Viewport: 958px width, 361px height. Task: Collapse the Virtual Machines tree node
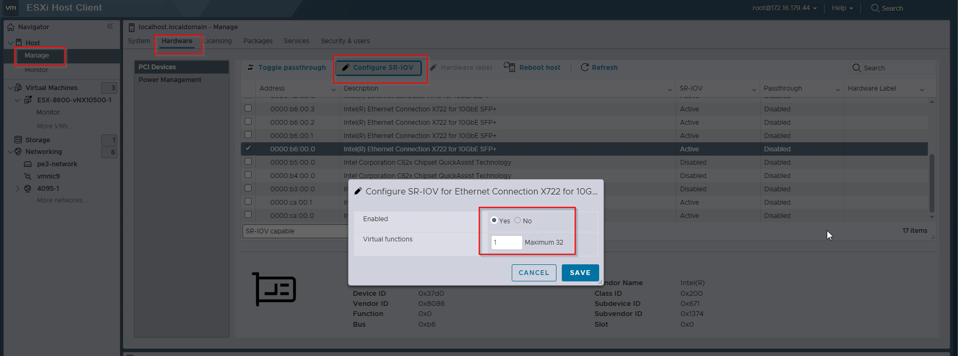(x=10, y=87)
